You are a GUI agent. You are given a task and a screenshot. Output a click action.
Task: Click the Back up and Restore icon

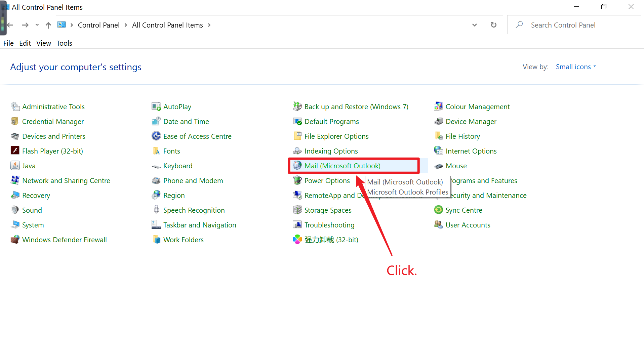pyautogui.click(x=297, y=107)
